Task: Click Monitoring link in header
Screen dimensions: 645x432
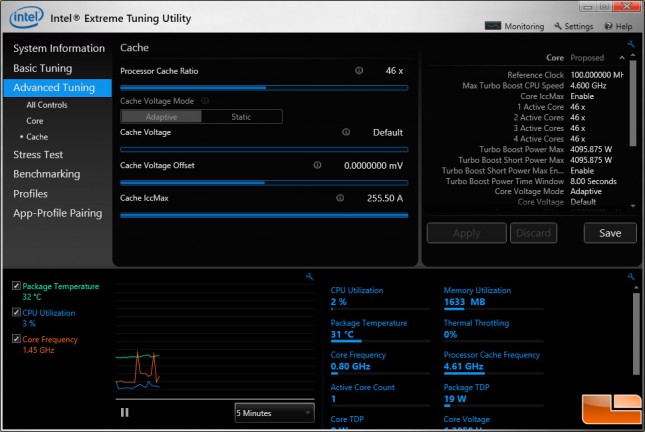Action: click(524, 26)
